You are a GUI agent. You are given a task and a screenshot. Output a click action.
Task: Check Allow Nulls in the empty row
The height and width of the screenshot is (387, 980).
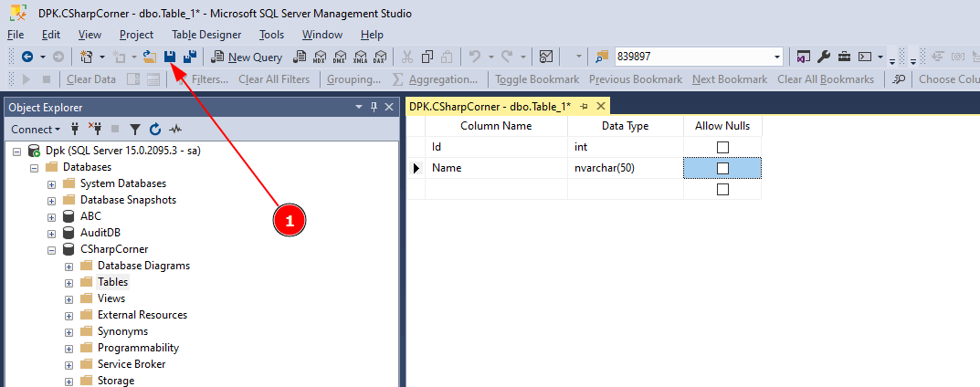(722, 190)
